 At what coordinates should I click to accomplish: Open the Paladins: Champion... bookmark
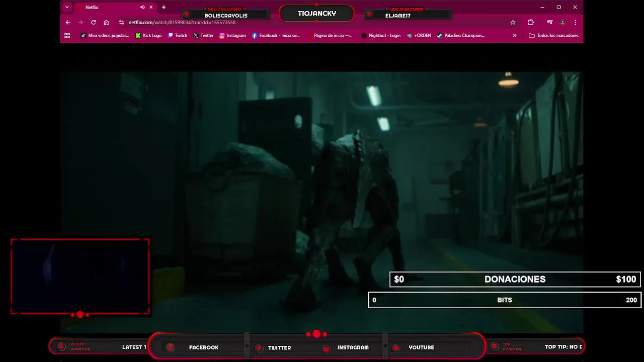(x=460, y=36)
